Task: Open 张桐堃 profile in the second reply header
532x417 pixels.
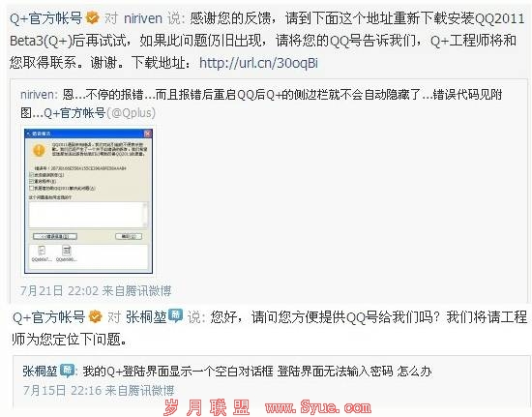Action: pyautogui.click(x=146, y=317)
